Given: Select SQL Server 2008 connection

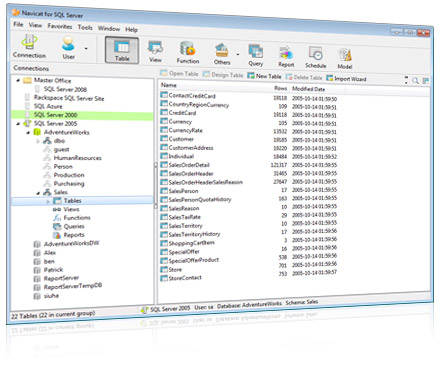Looking at the screenshot, I should click(65, 89).
